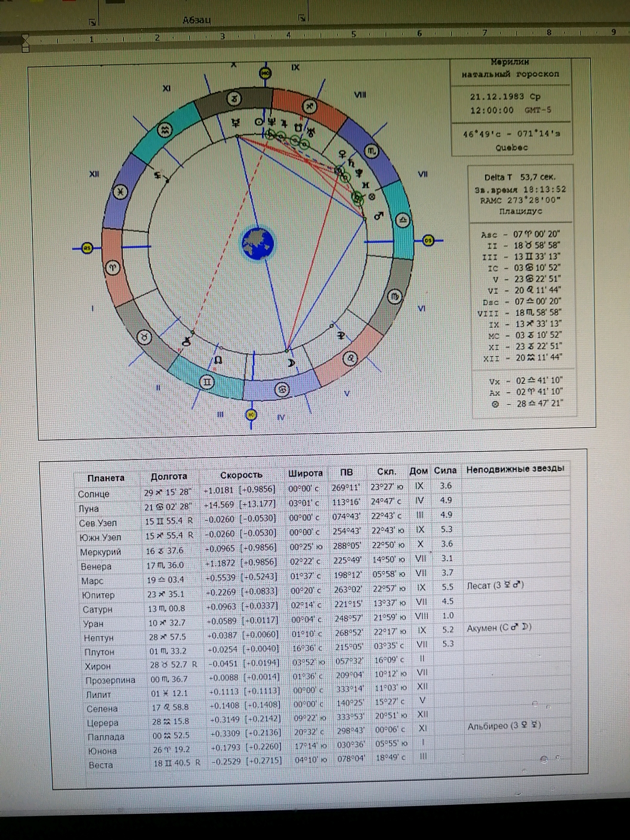Screen dimensions: 630x840
Task: Click the North Node glyph in the chart
Action: [218, 360]
